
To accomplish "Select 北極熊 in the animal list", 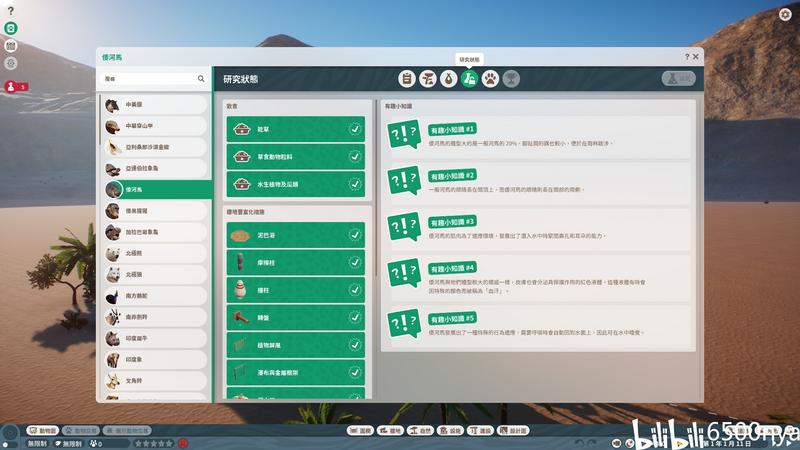I will (156, 254).
